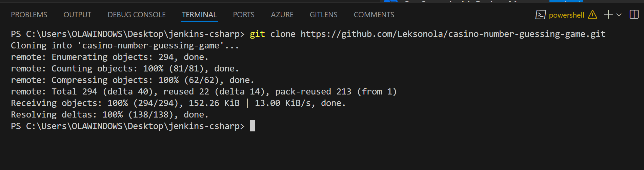Add a new terminal with plus icon
The image size is (644, 170).
(608, 15)
